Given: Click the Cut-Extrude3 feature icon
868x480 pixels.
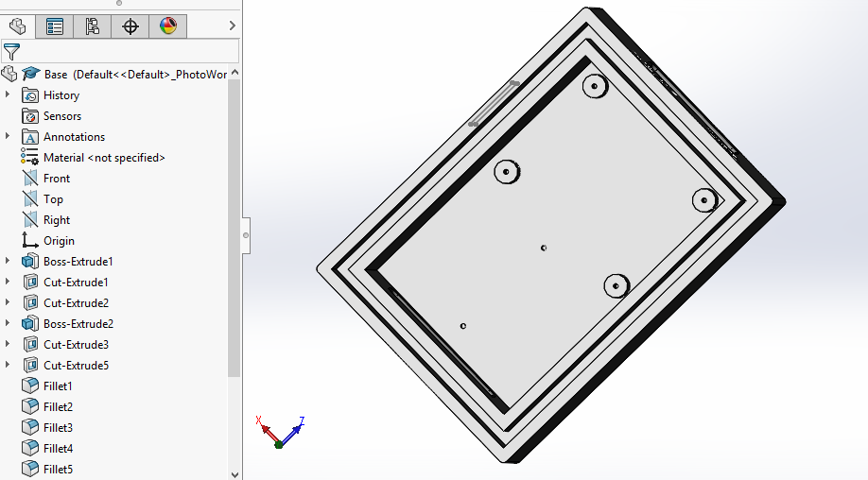Looking at the screenshot, I should tap(30, 344).
